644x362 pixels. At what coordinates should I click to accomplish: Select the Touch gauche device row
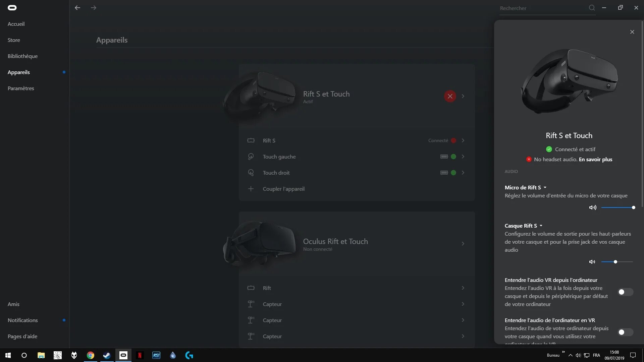tap(357, 157)
